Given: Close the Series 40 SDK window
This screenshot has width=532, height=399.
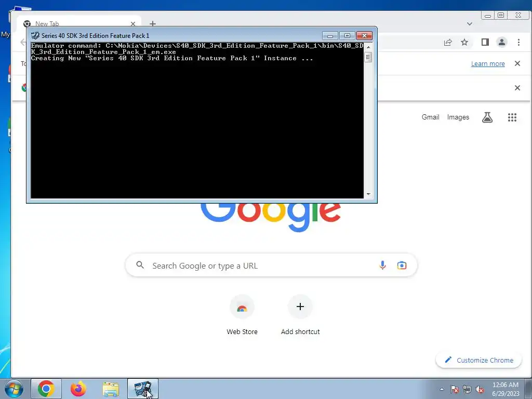Looking at the screenshot, I should pyautogui.click(x=364, y=36).
